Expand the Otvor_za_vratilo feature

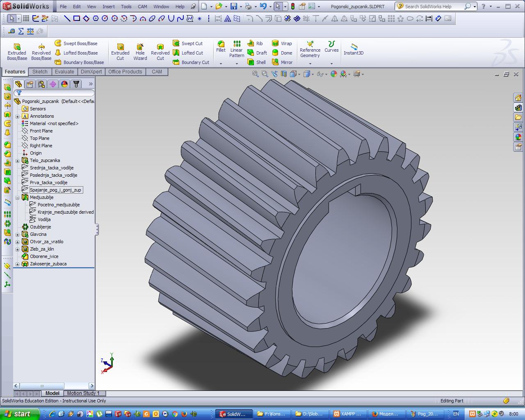(x=18, y=242)
